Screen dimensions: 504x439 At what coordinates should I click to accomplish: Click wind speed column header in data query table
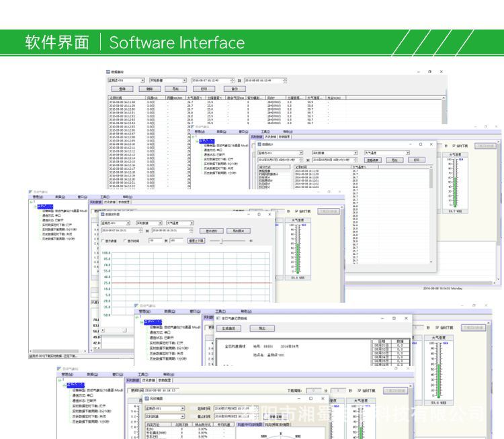[156, 97]
